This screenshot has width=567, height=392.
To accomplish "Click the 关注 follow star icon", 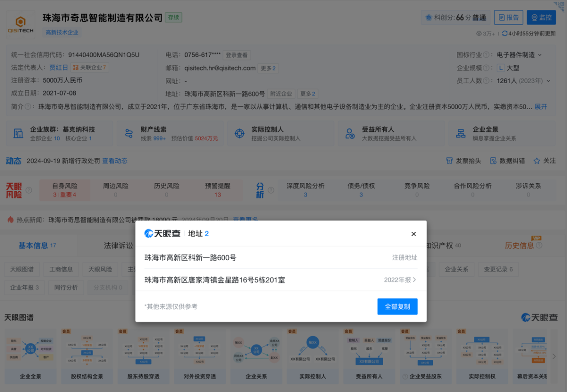I will point(537,161).
